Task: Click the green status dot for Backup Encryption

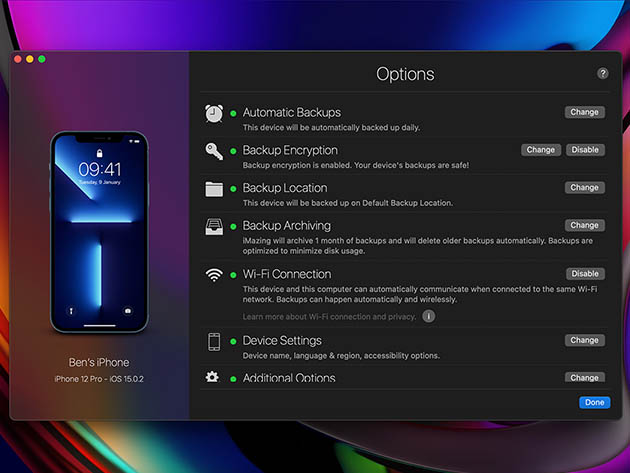Action: coord(233,152)
